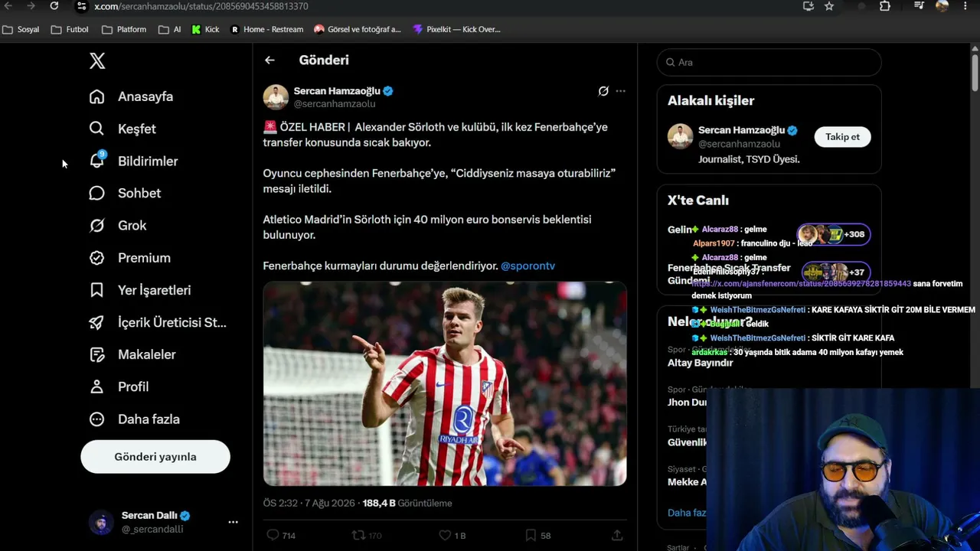
Task: Open the Home - Restream bookmark
Action: [266, 30]
